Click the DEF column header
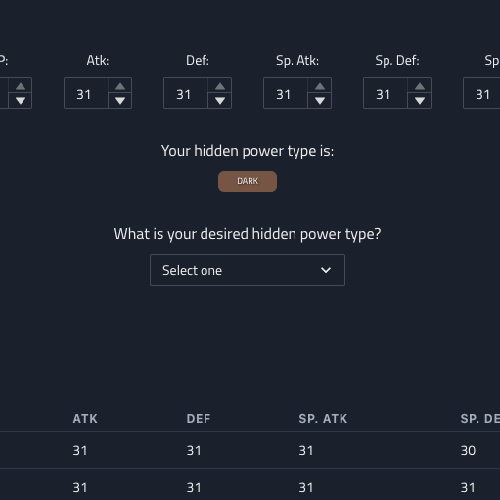The width and height of the screenshot is (500, 500). point(198,419)
